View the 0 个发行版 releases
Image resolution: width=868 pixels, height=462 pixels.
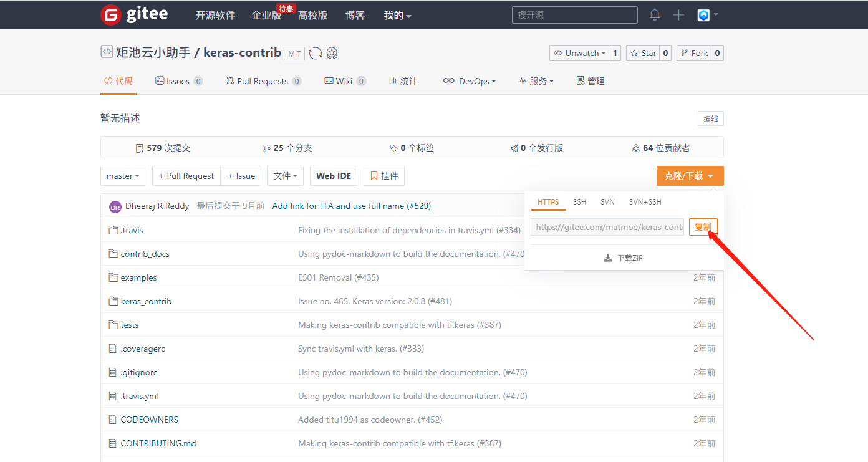click(536, 148)
